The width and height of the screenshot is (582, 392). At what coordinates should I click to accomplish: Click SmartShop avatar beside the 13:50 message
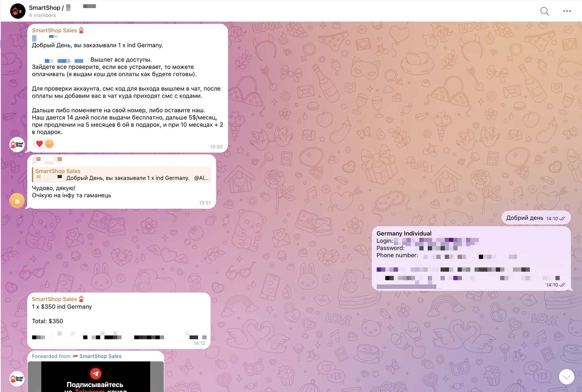pyautogui.click(x=17, y=145)
